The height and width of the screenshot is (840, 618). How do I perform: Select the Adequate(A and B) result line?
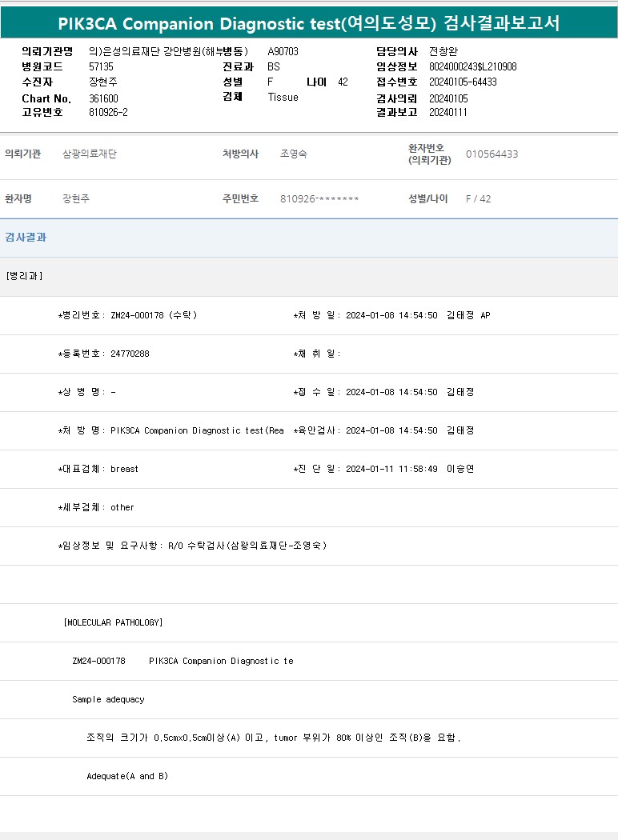(x=127, y=776)
